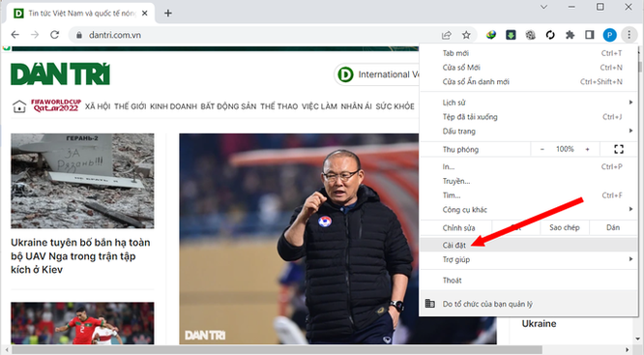Open the SỨC KHỎE section
The width and height of the screenshot is (644, 355).
tap(395, 106)
